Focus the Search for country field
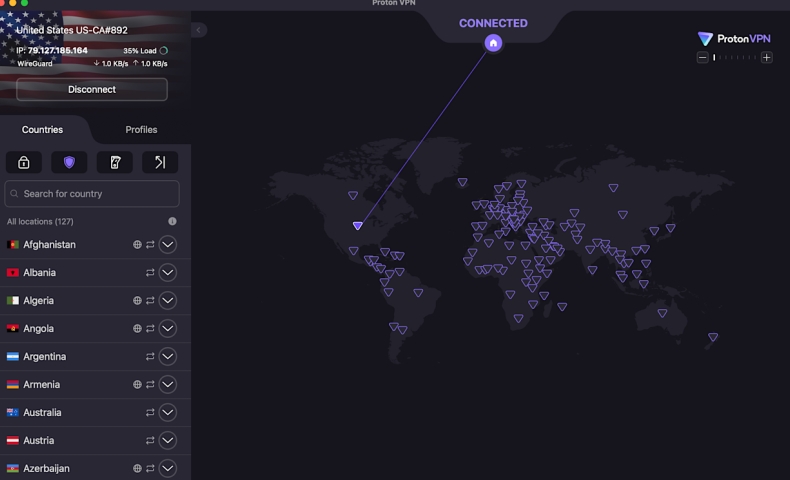 pos(92,194)
